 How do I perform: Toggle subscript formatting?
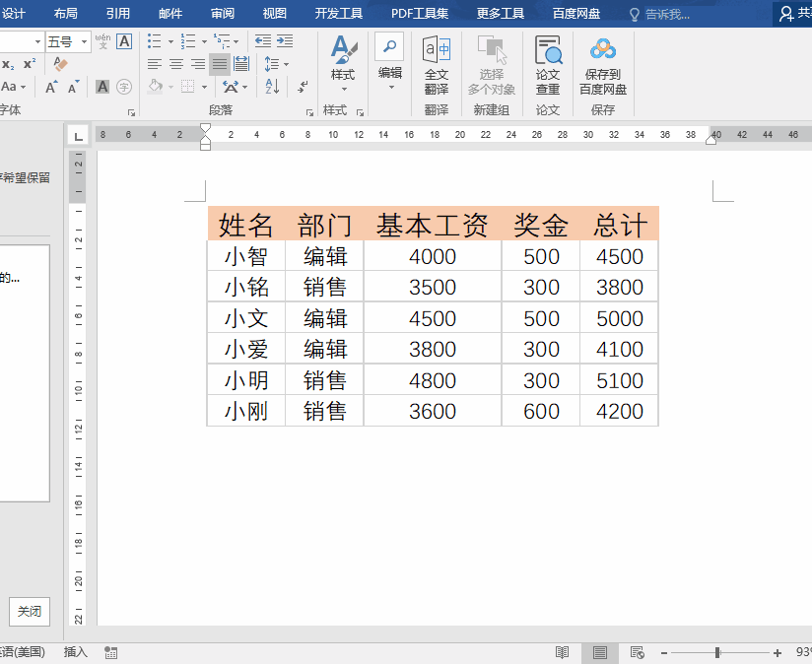[8, 64]
